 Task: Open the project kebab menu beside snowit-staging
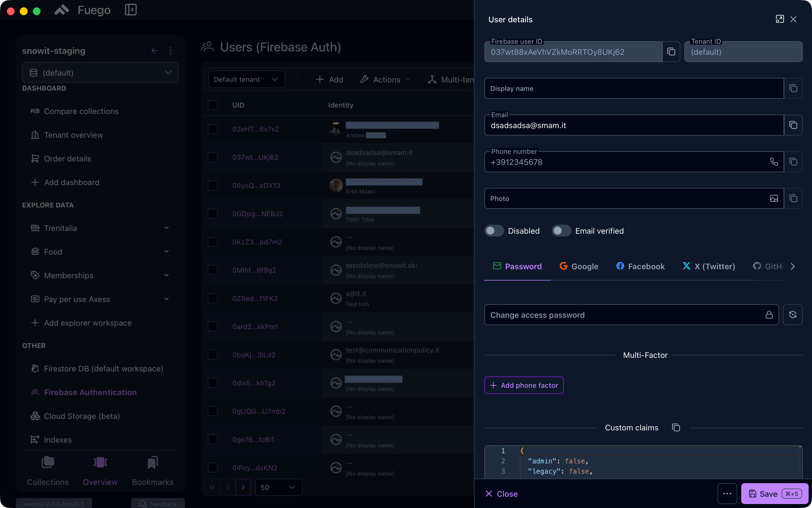(171, 51)
